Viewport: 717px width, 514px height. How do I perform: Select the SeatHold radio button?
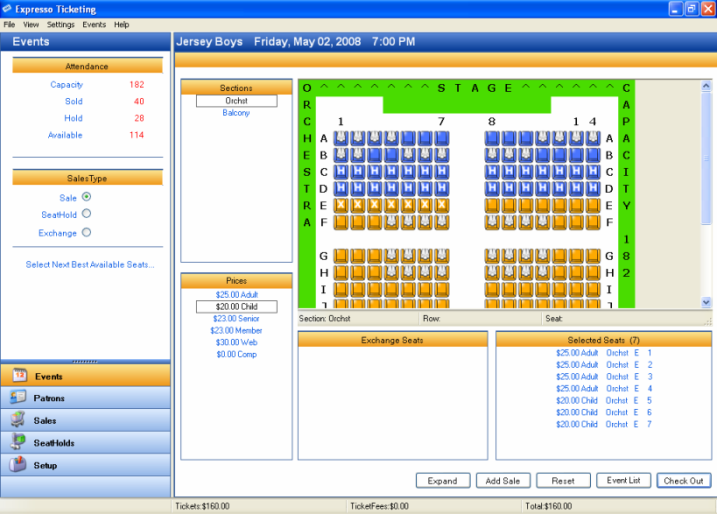[x=86, y=214]
